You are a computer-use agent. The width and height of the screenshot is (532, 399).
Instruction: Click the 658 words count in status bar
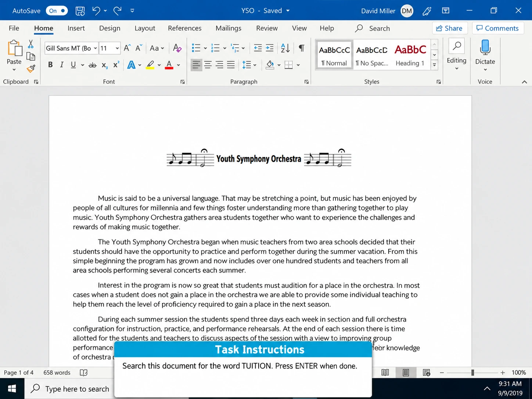pyautogui.click(x=57, y=373)
